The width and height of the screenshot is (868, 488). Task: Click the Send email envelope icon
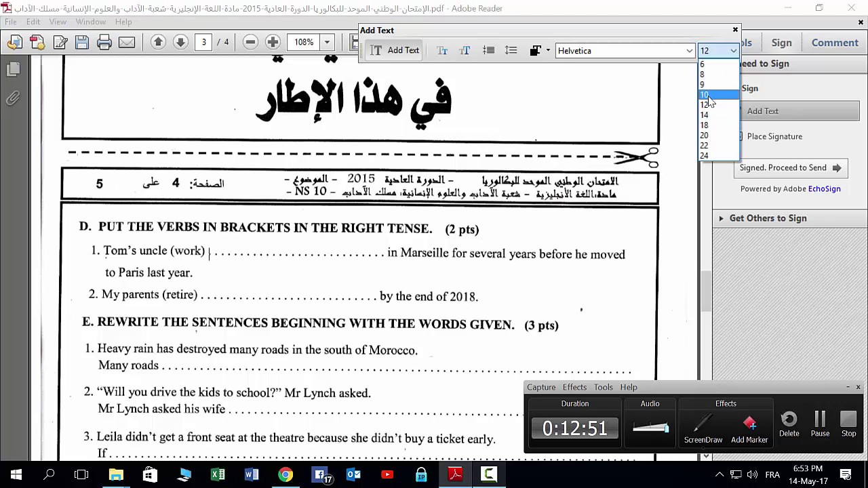tap(127, 42)
